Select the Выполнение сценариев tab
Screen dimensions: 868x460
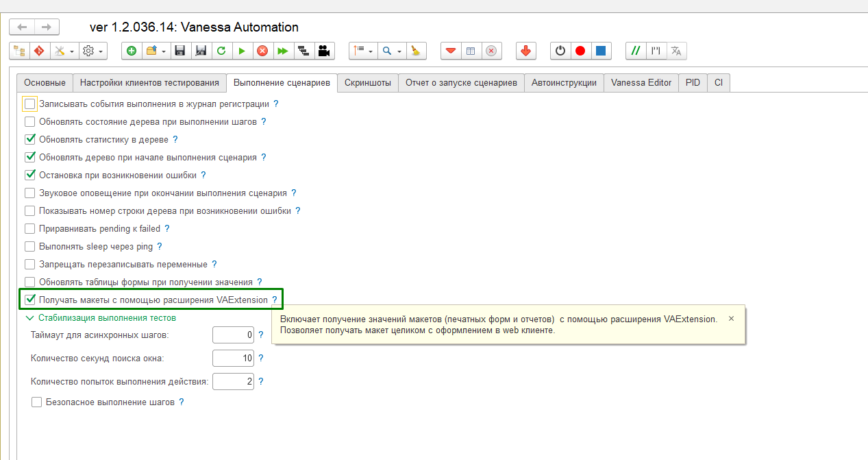282,82
